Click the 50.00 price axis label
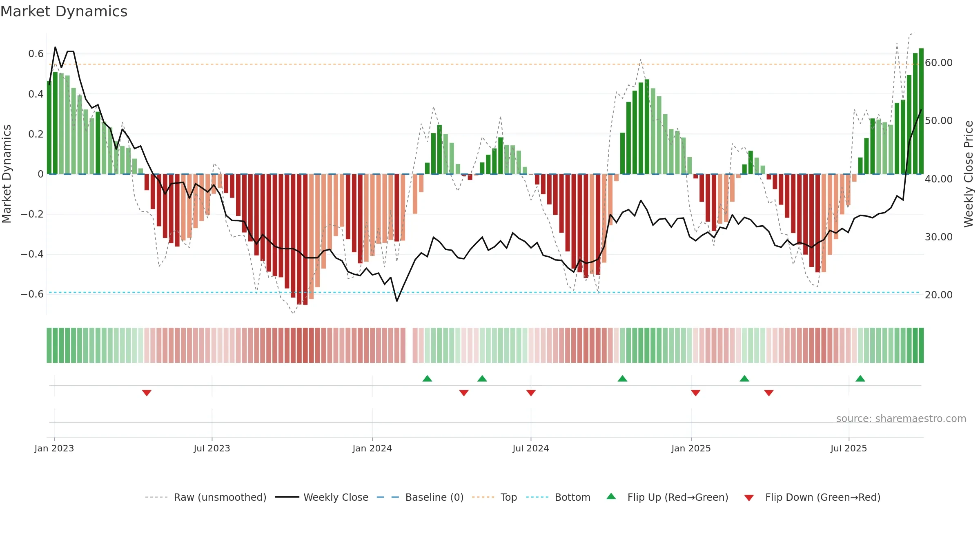980x551 pixels. 938,120
